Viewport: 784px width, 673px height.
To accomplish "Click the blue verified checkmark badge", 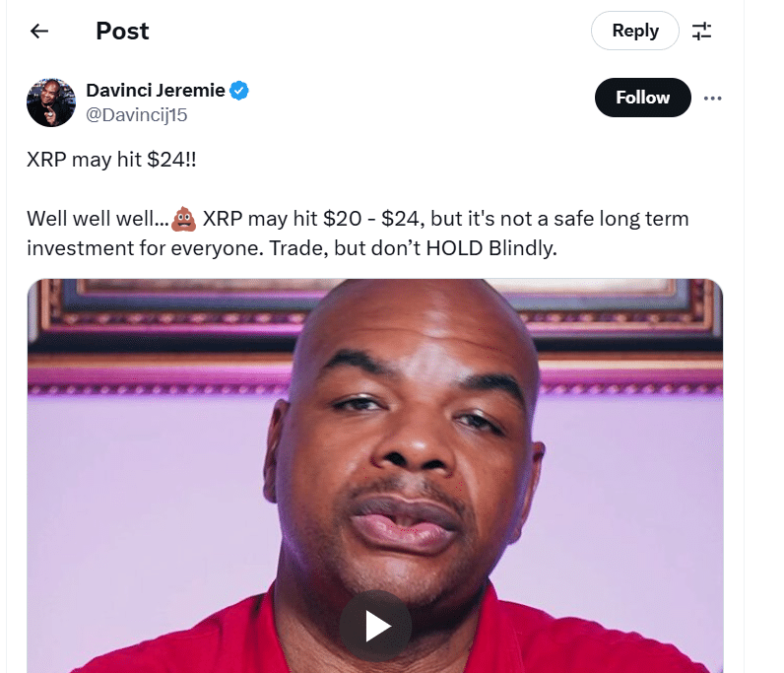I will click(x=239, y=91).
